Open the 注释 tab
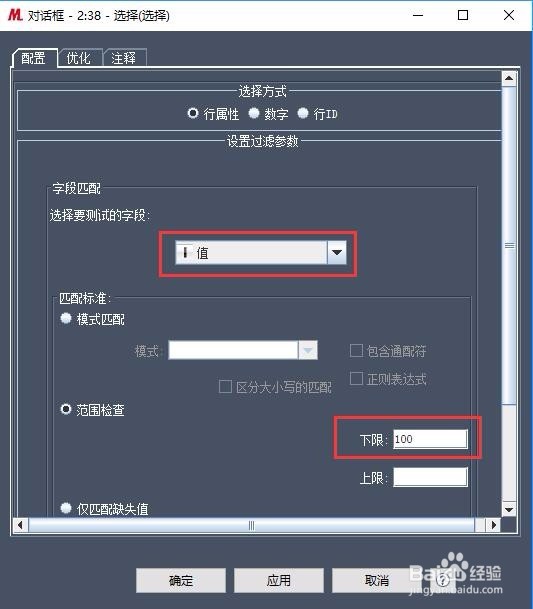 click(124, 58)
